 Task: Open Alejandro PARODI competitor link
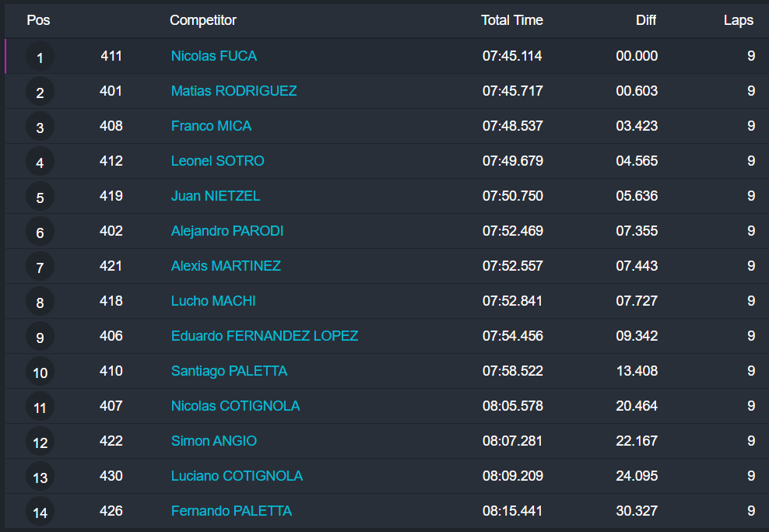[x=226, y=231]
